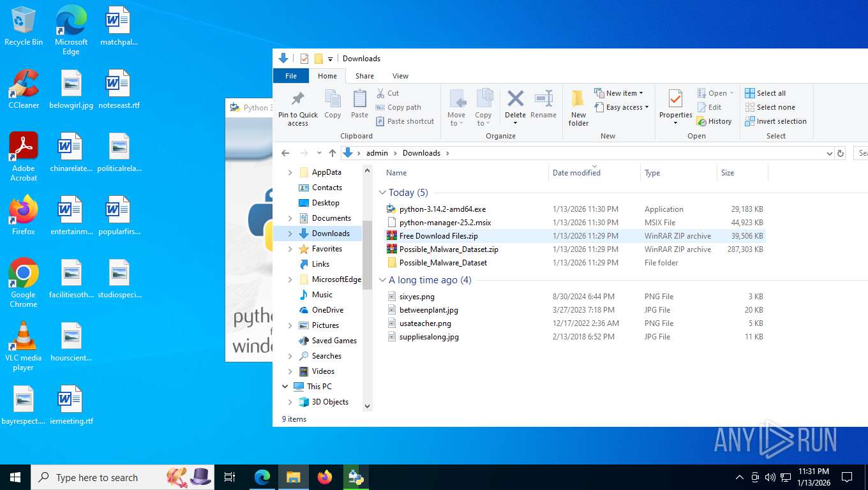Click the Up one level arrow
This screenshot has width=868, height=490.
click(x=333, y=153)
